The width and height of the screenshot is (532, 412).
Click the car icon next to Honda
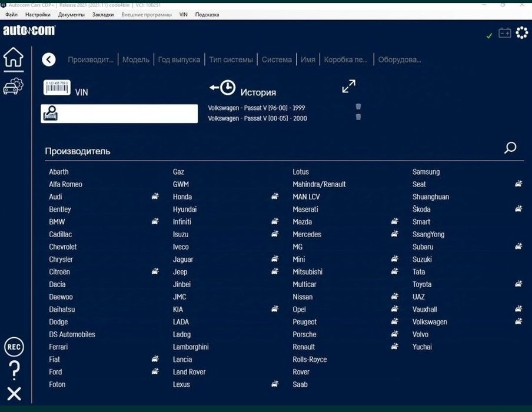pos(275,196)
